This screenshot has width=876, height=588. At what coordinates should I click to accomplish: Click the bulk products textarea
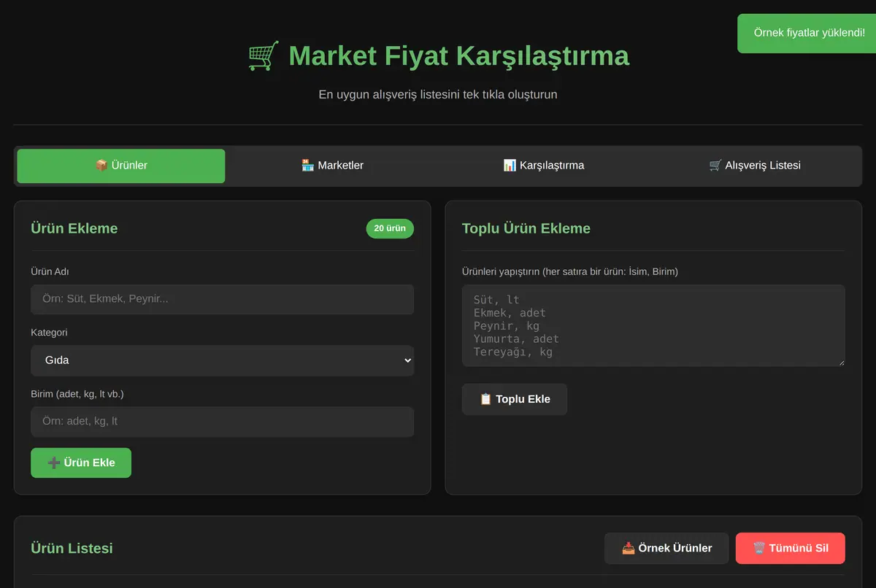[653, 325]
